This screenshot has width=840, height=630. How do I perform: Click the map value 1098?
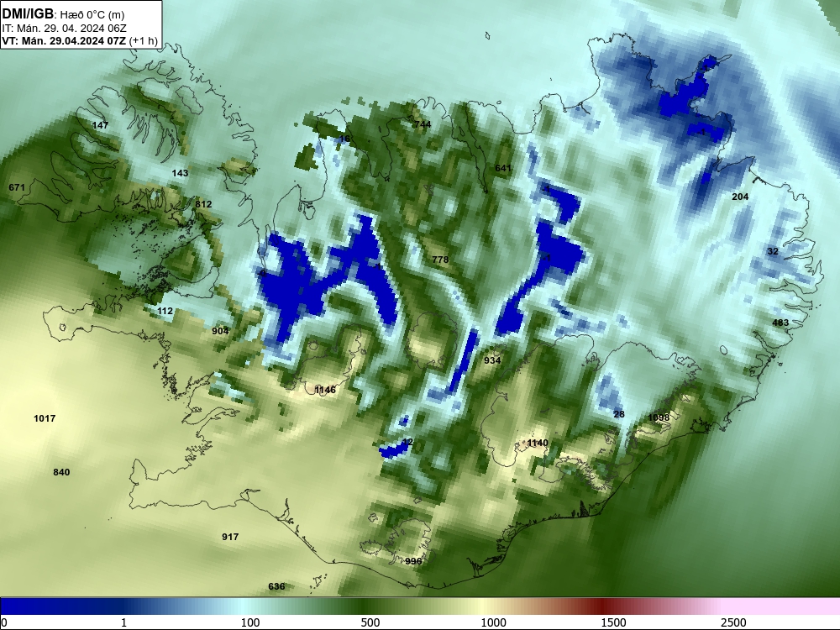click(x=659, y=417)
